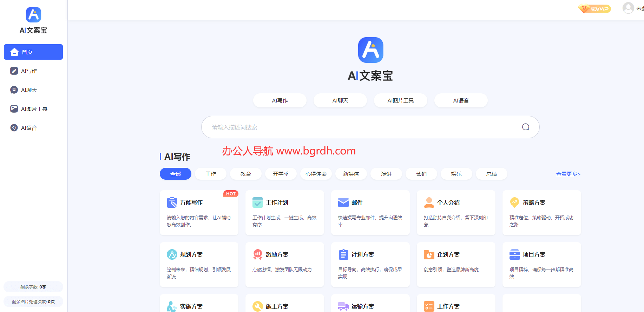This screenshot has height=312, width=644.
Task: Click the 邮件 envelope icon
Action: pos(343,203)
